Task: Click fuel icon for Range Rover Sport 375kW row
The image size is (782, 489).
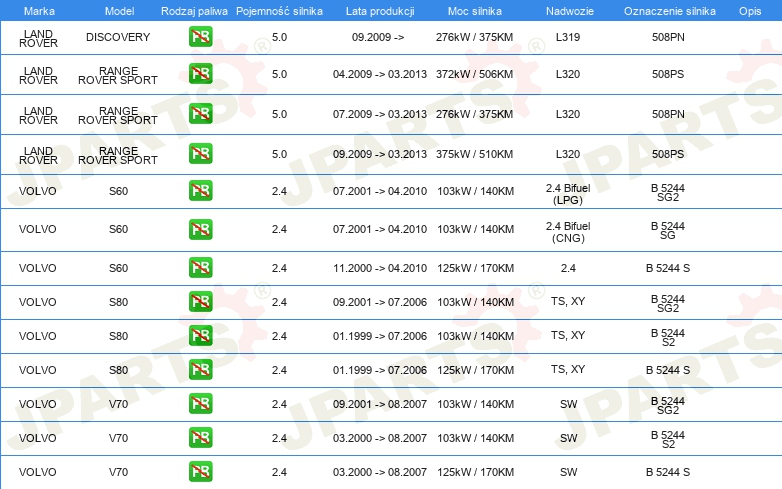Action: click(x=200, y=154)
